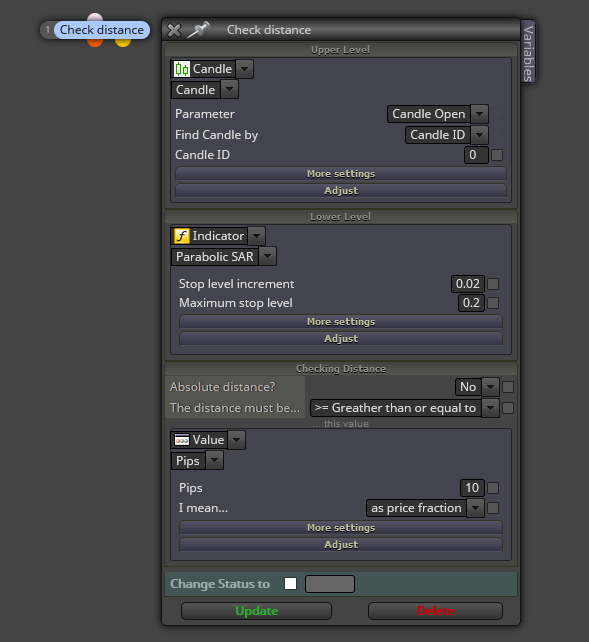Image resolution: width=589 pixels, height=642 pixels.
Task: Click the Value type icon
Action: (182, 440)
